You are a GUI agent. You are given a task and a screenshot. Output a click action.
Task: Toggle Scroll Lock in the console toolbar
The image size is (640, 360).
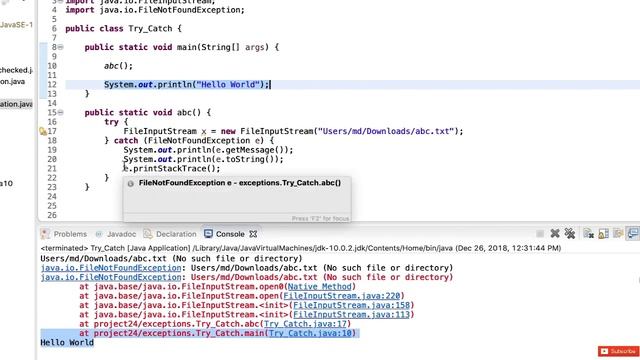pos(603,233)
